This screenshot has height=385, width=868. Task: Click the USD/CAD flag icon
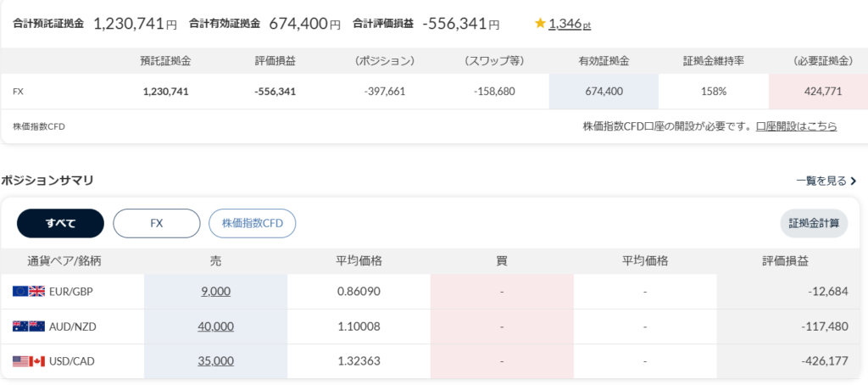tap(29, 361)
